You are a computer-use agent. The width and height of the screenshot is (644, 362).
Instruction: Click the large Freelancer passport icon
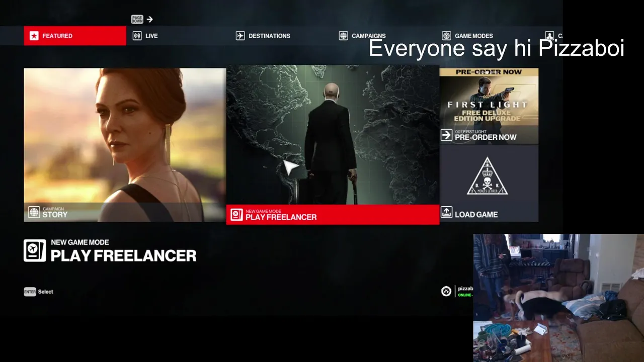tap(35, 250)
